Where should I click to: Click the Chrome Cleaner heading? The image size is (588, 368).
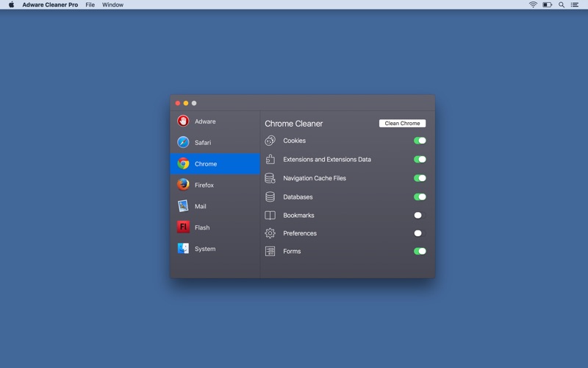(293, 124)
